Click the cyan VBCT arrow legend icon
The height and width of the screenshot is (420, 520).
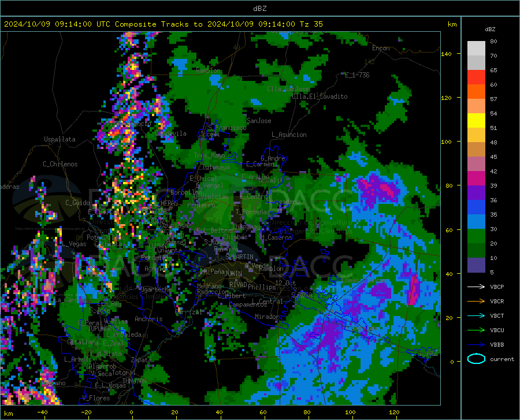[476, 315]
